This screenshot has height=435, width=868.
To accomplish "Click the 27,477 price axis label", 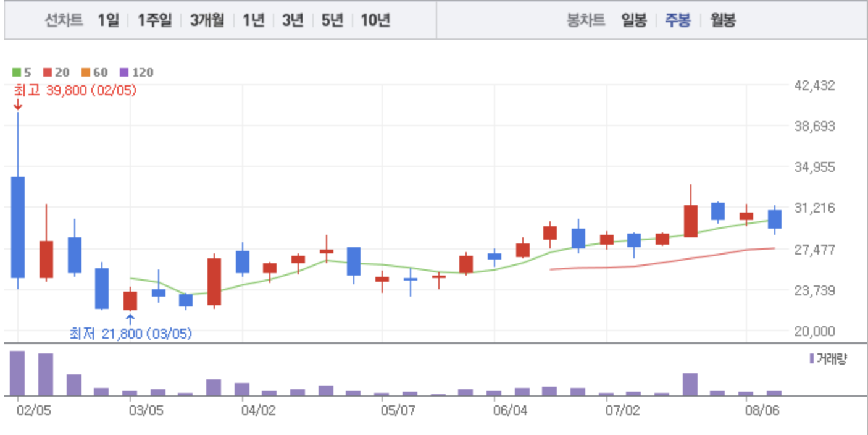I will pyautogui.click(x=814, y=249).
